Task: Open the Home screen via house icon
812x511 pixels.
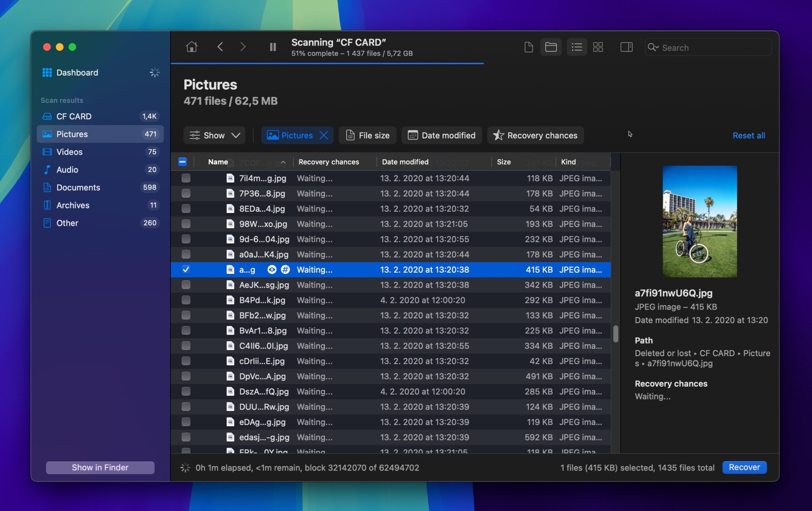Action: 192,47
